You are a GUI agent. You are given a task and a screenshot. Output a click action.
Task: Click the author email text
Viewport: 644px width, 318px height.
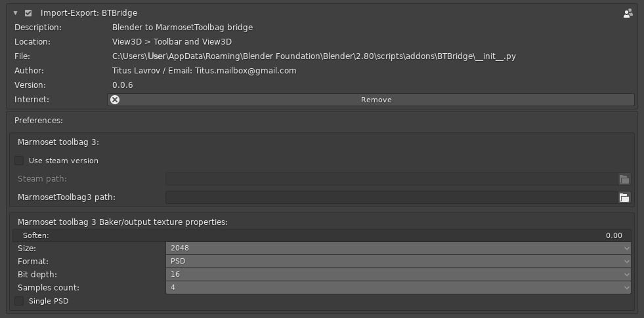click(246, 71)
